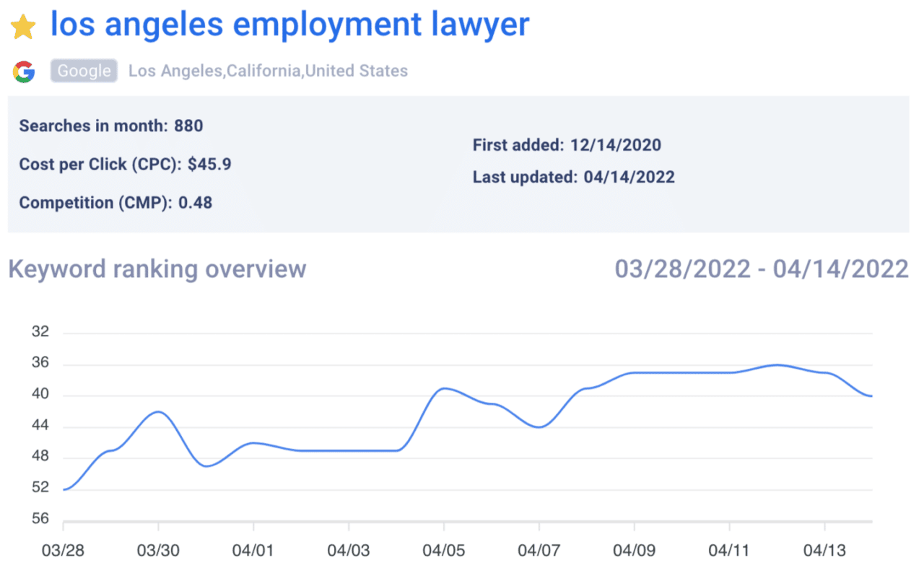Viewport: 924px width, 573px height.
Task: Click 'Competition (CMP): 0.48' text
Action: pos(115,202)
